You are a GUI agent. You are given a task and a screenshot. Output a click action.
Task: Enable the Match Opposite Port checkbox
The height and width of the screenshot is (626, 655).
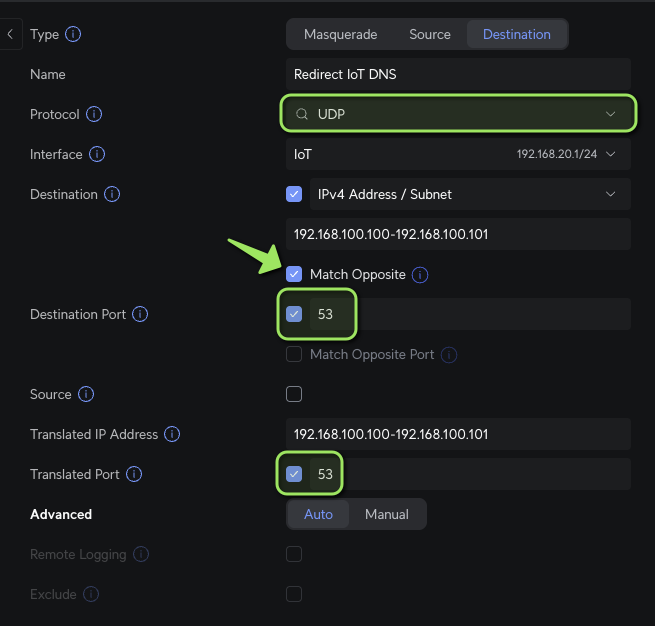[x=294, y=354]
